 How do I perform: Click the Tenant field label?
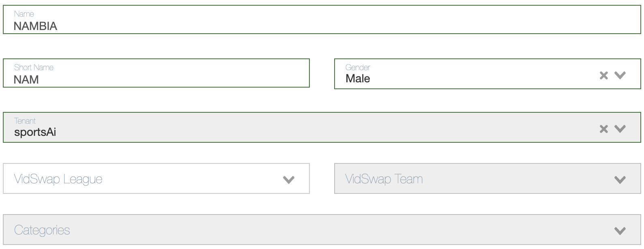(x=25, y=121)
